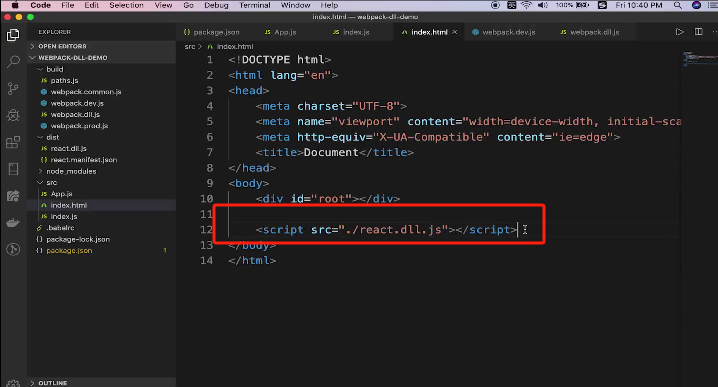Switch to the index.js tab
The width and height of the screenshot is (718, 387).
(351, 32)
